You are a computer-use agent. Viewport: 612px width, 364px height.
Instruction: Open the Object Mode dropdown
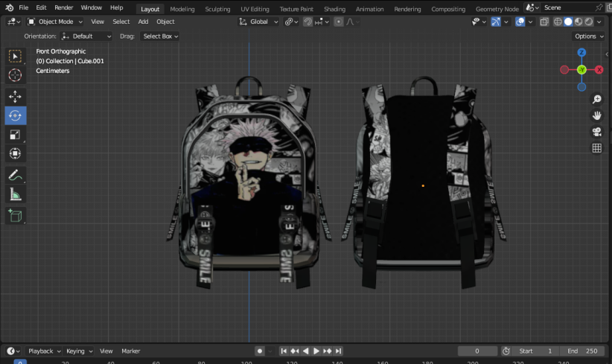tap(55, 22)
